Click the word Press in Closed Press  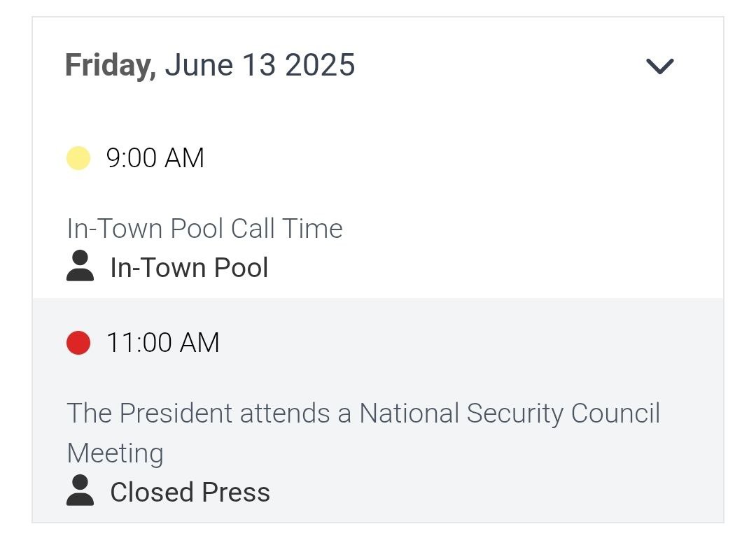click(235, 492)
